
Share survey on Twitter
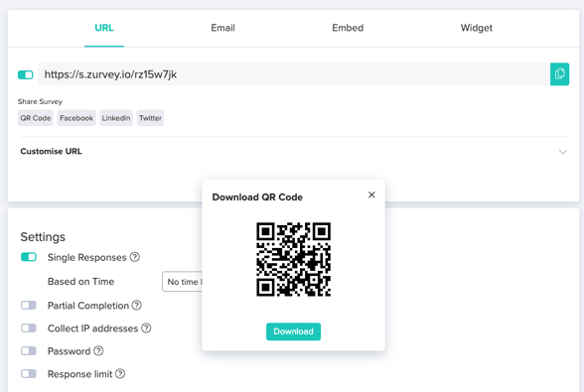(150, 118)
